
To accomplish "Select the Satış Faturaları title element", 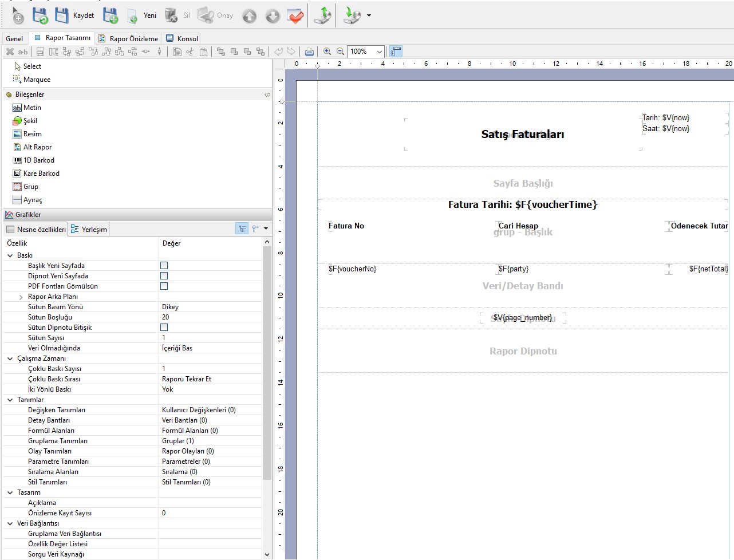I will coord(523,135).
